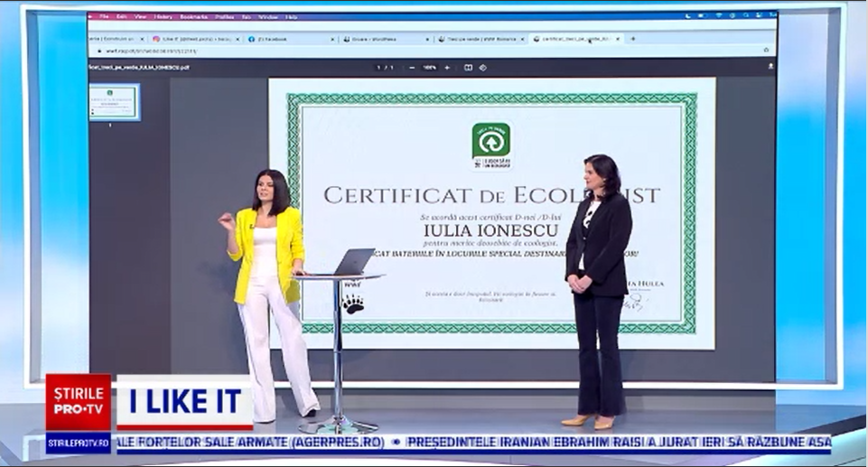This screenshot has height=467, width=868.
Task: Rotate the PDF document
Action: 482,68
